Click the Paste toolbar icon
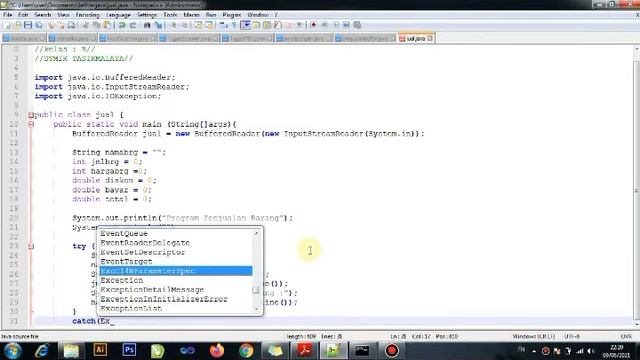 click(107, 25)
